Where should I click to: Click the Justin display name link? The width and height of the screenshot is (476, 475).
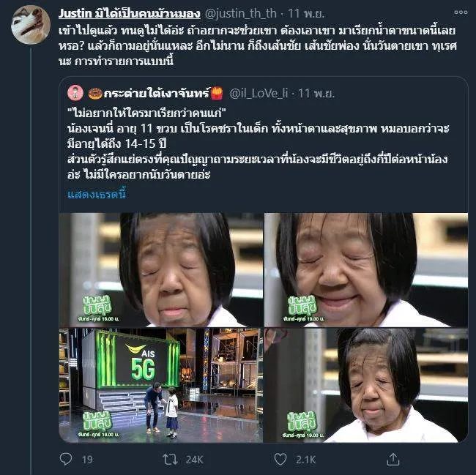(130, 14)
